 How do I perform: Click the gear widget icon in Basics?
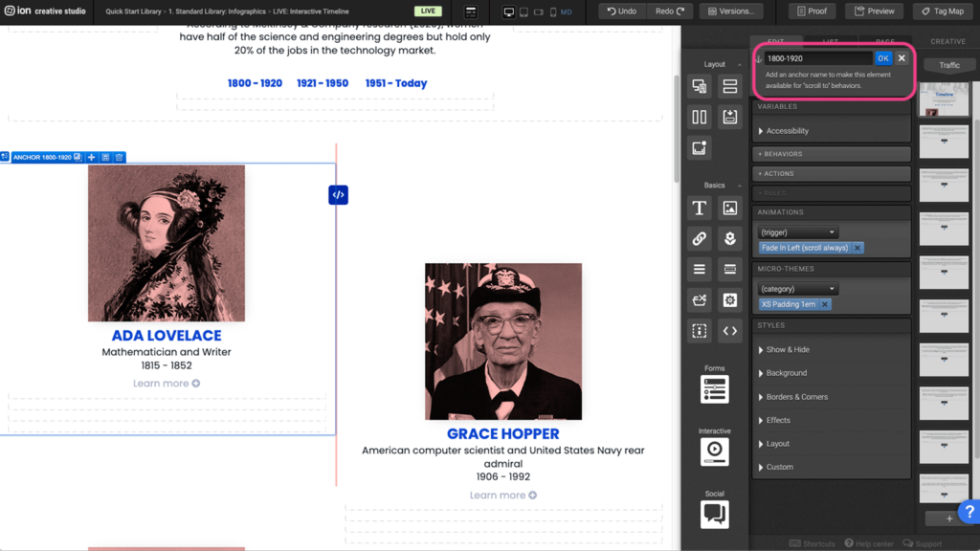[730, 299]
